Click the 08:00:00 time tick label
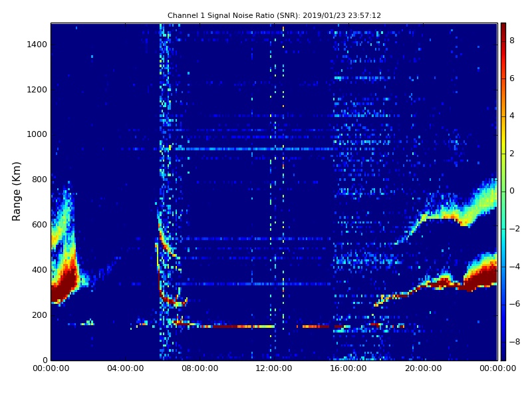 pos(200,368)
